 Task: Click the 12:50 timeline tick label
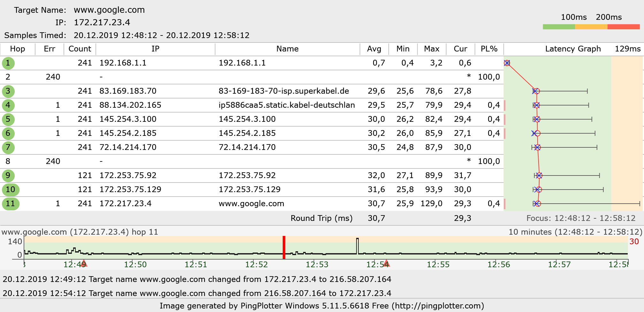coord(135,265)
